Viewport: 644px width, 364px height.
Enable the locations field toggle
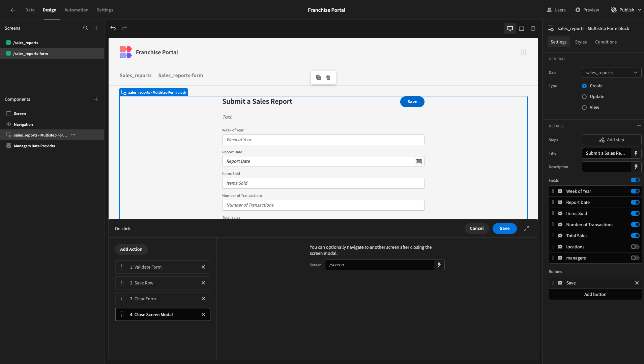(635, 247)
